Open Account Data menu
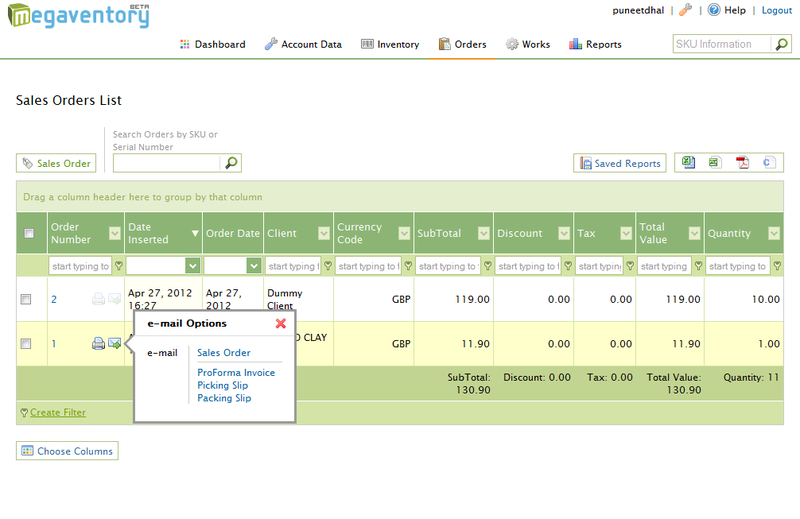 (x=303, y=44)
